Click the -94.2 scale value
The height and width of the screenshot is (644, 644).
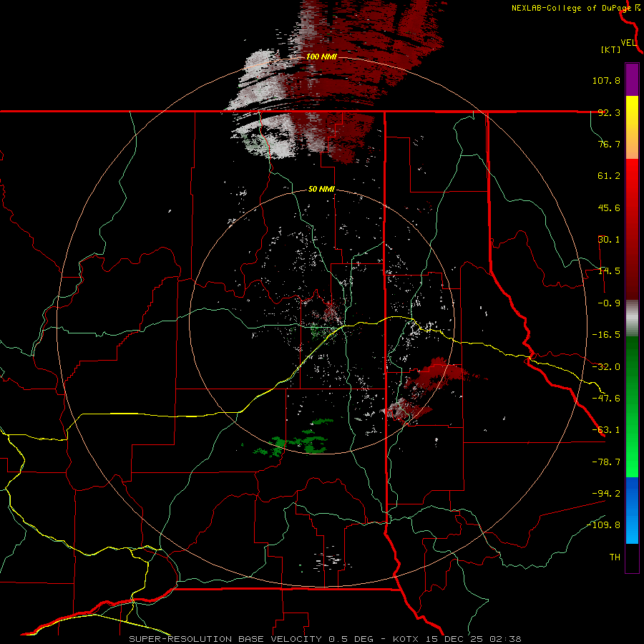coord(606,493)
